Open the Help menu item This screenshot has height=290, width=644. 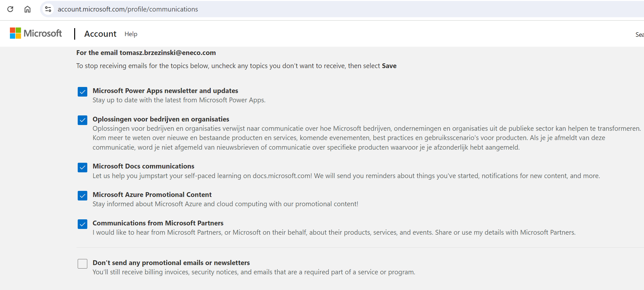point(131,34)
